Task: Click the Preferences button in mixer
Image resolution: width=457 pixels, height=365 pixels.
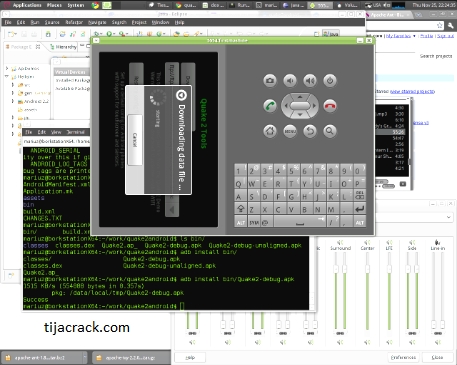Action: pos(403,357)
